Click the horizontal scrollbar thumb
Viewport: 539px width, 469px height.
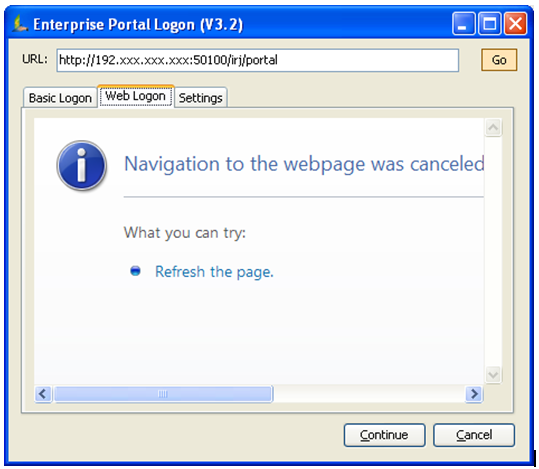[x=163, y=394]
